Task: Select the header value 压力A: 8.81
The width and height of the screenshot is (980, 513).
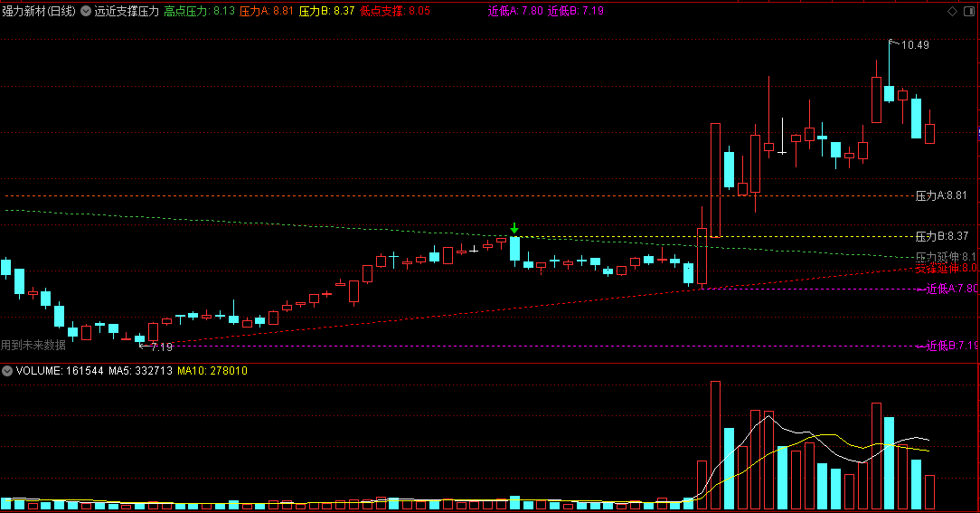Action: pyautogui.click(x=267, y=11)
